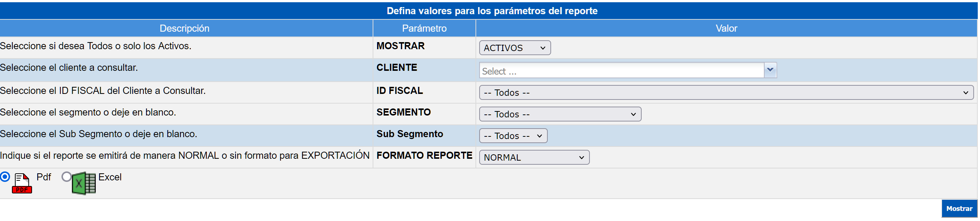Click the red PDF file icon
980x221 pixels.
click(x=22, y=183)
